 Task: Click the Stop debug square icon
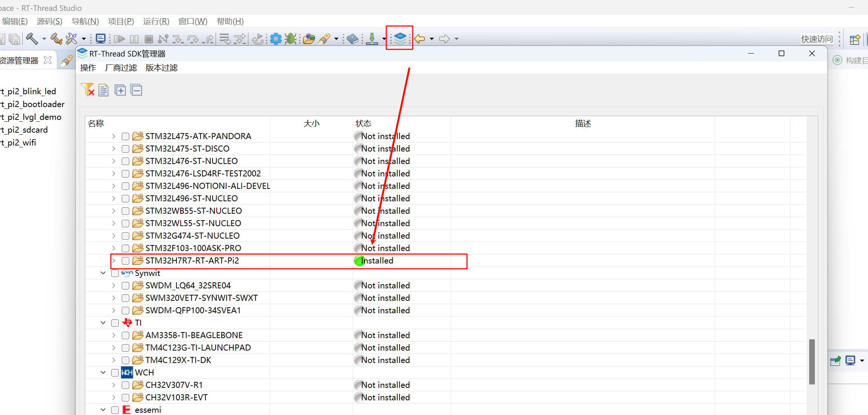[x=149, y=39]
